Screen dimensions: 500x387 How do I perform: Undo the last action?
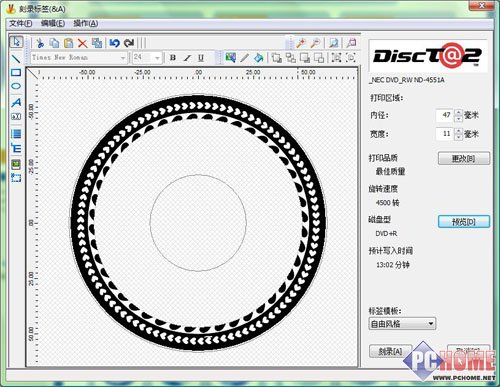(114, 43)
